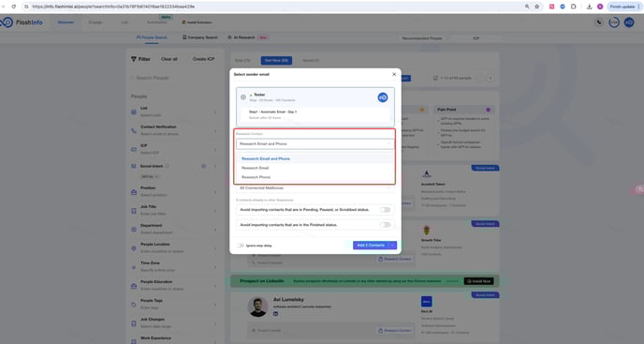Click the People Tags filter icon

tap(134, 305)
